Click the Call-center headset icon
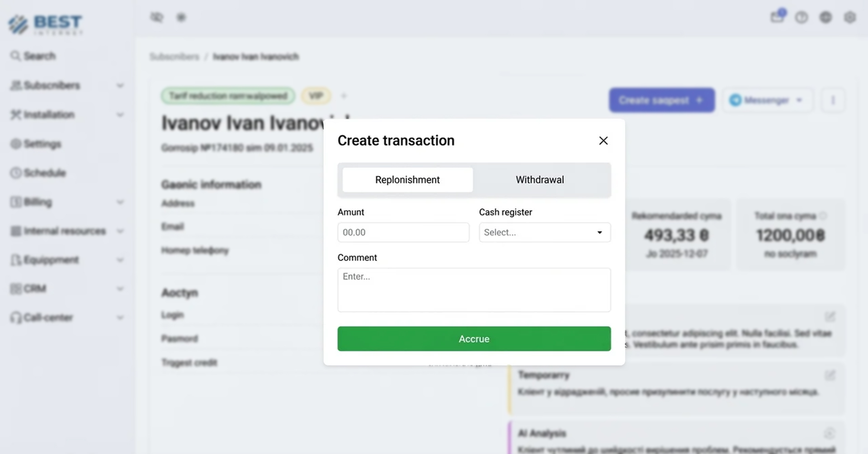 tap(16, 318)
